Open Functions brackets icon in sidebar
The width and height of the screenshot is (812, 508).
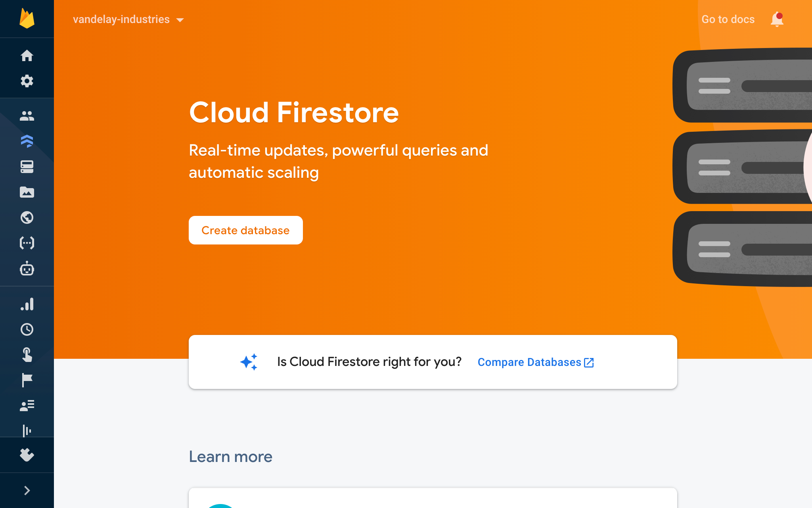(x=27, y=243)
